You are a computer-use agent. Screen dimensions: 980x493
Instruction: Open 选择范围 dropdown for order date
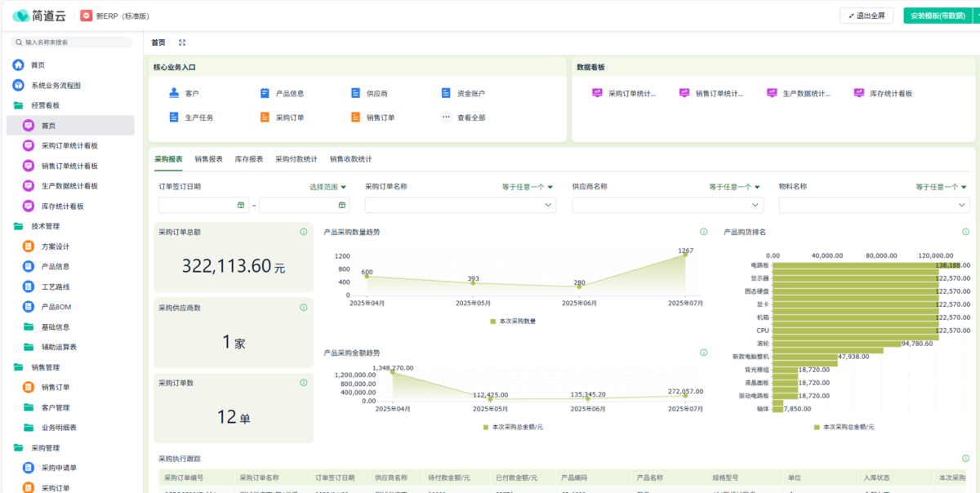click(x=327, y=187)
